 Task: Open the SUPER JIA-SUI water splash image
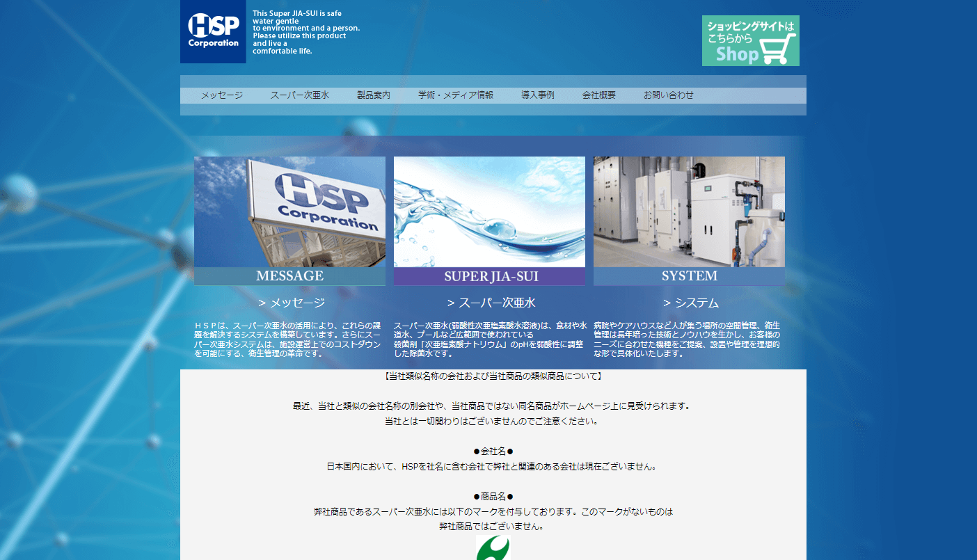(489, 221)
